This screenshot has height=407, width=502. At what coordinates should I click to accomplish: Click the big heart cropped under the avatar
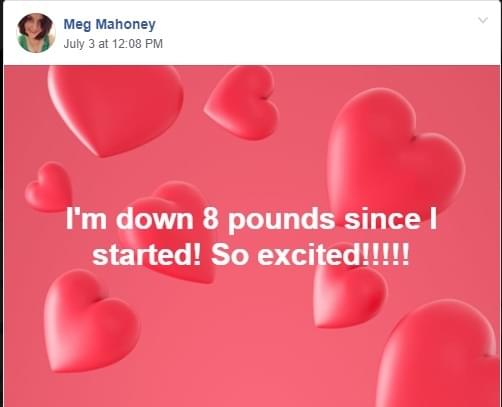[115, 110]
